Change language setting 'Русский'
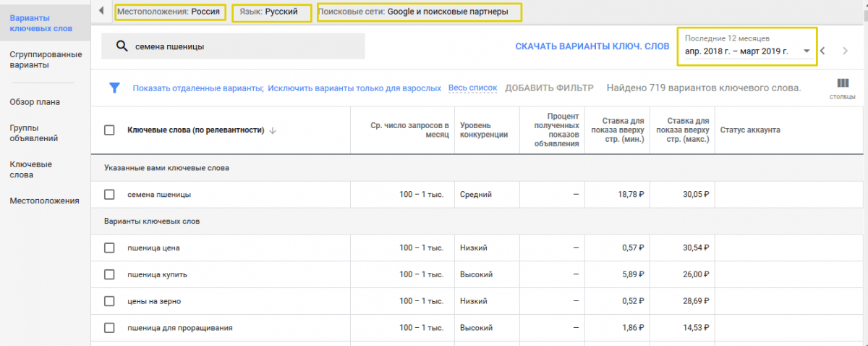The width and height of the screenshot is (868, 346). pos(271,12)
